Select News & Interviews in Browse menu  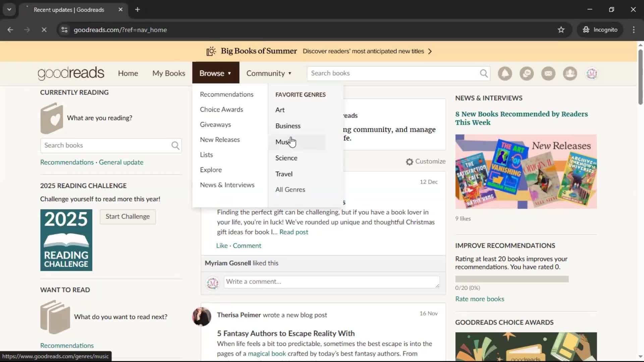(x=227, y=185)
